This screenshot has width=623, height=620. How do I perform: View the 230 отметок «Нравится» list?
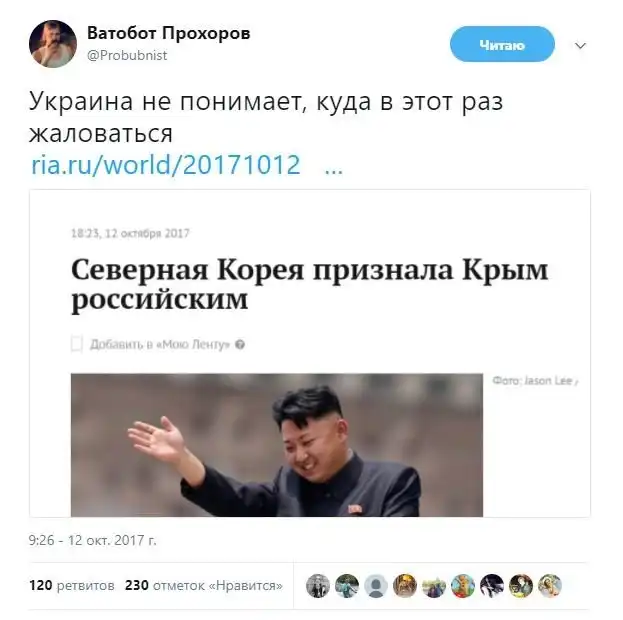(204, 585)
